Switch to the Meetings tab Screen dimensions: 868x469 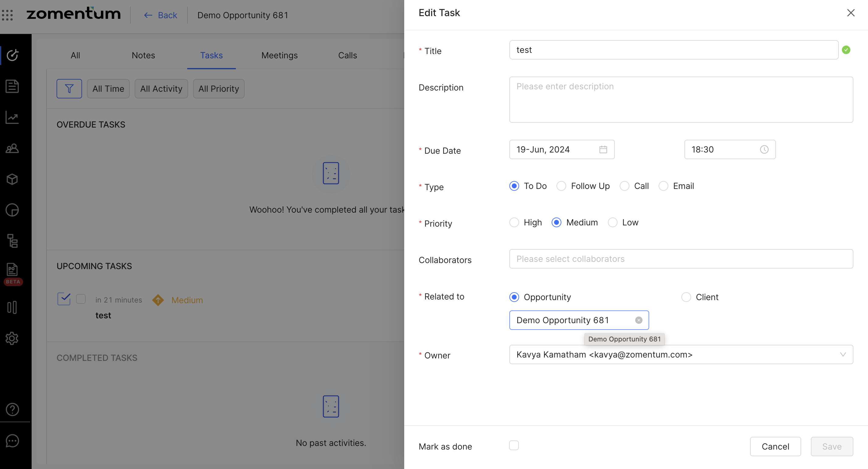tap(279, 55)
